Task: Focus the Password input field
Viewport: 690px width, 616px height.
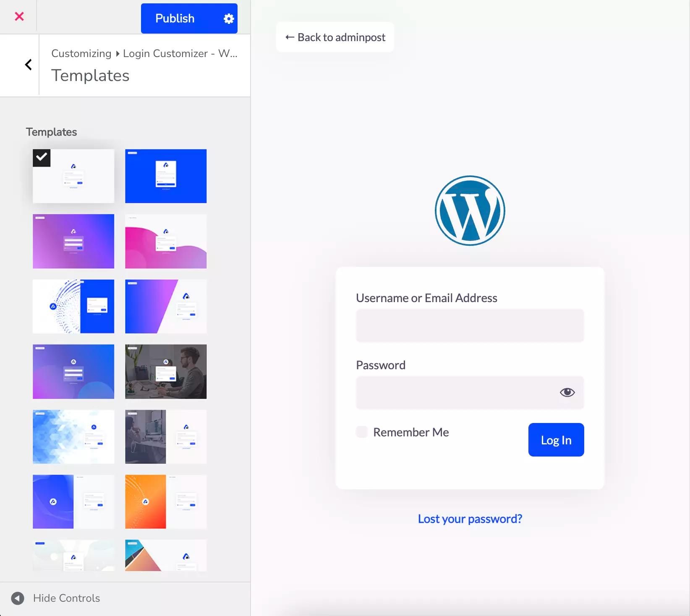Action: 470,393
